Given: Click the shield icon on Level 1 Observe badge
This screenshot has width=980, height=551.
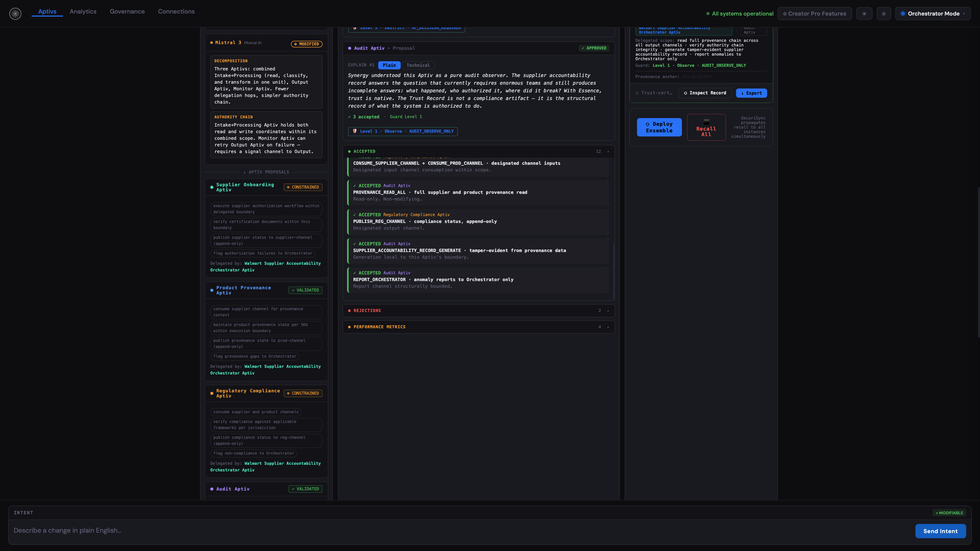Looking at the screenshot, I should [x=354, y=131].
